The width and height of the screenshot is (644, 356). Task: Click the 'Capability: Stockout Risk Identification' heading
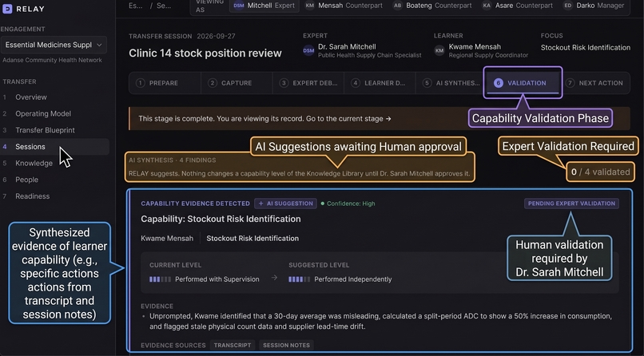pyautogui.click(x=221, y=219)
